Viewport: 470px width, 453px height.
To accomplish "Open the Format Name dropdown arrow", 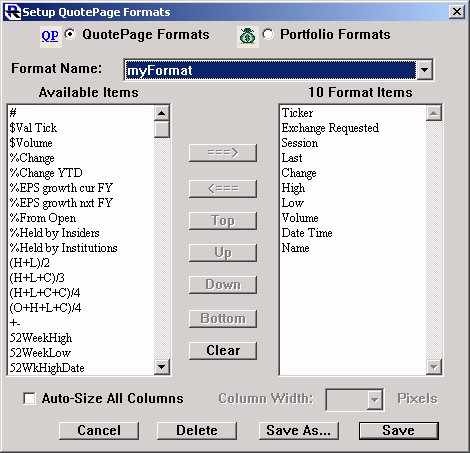I will [x=424, y=70].
